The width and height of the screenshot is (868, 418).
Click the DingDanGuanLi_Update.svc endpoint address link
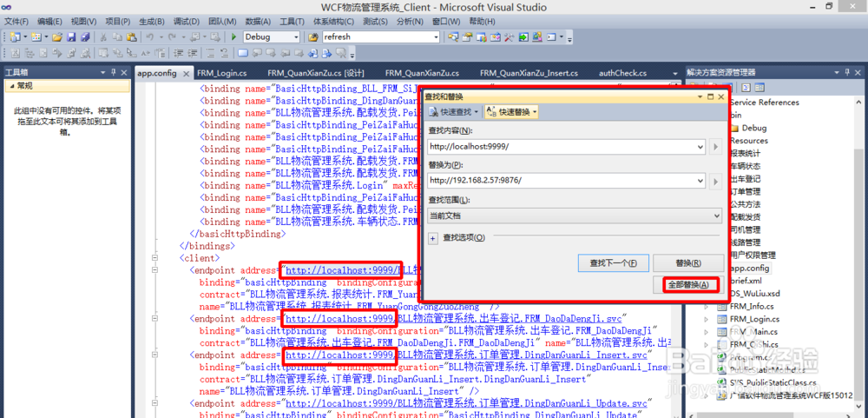point(465,402)
